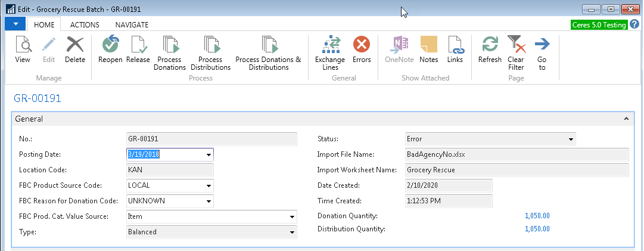Viewport: 644px width, 251px height.
Task: Open the application menu dropdown button
Action: point(15,24)
